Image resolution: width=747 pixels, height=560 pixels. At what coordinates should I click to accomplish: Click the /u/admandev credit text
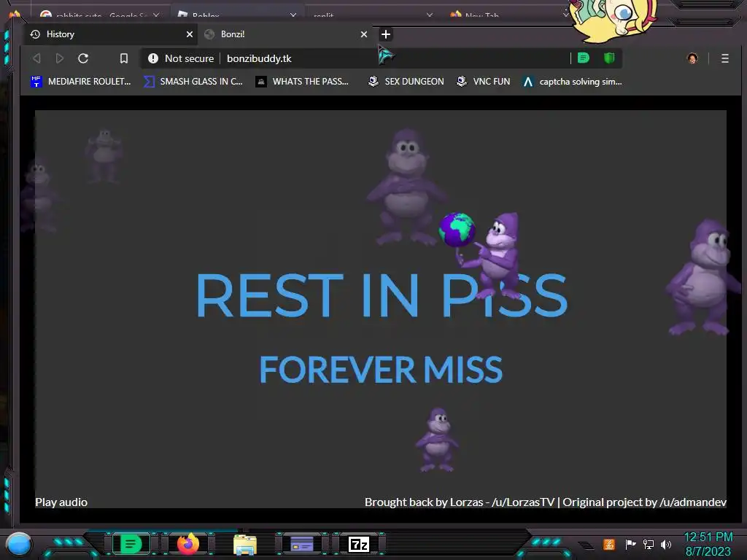[x=693, y=502]
